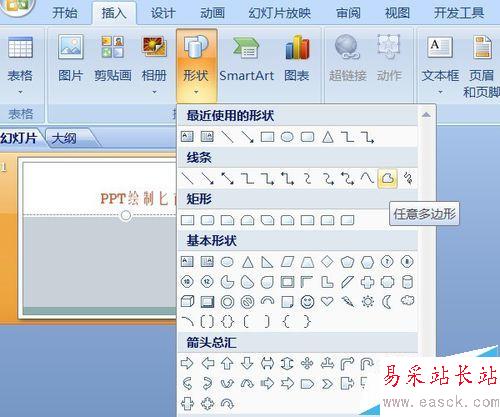Select the left arrow in 箭头总汇
Image resolution: width=500 pixels, height=417 pixels.
pos(208,363)
